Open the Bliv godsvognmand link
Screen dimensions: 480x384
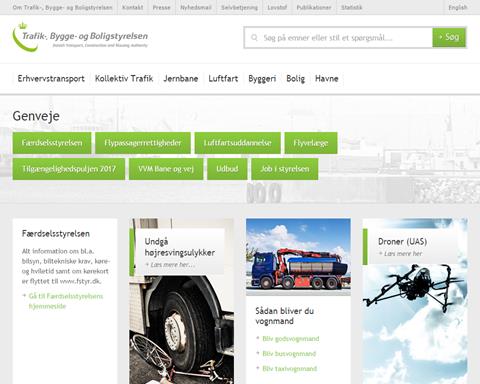[x=291, y=339]
